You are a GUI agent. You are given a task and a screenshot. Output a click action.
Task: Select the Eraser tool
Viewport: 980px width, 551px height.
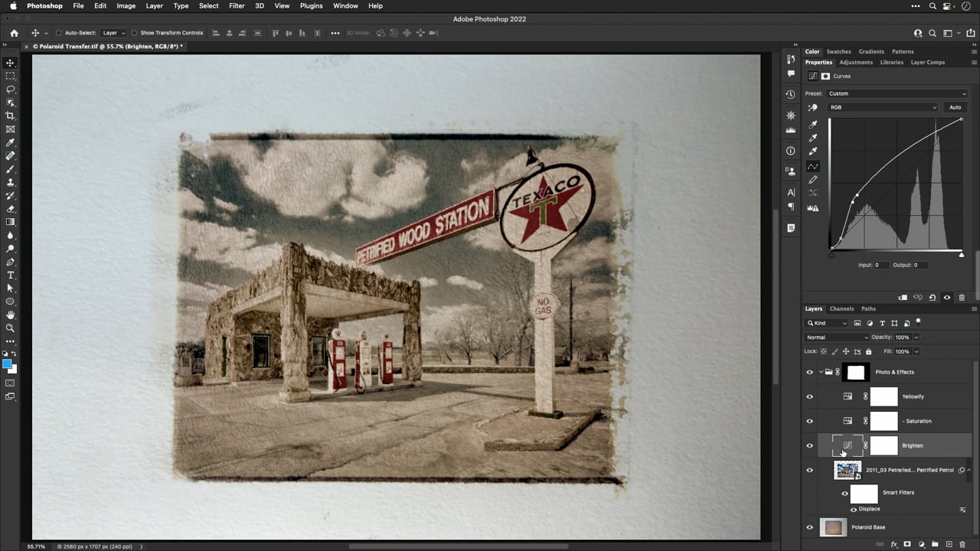[10, 209]
